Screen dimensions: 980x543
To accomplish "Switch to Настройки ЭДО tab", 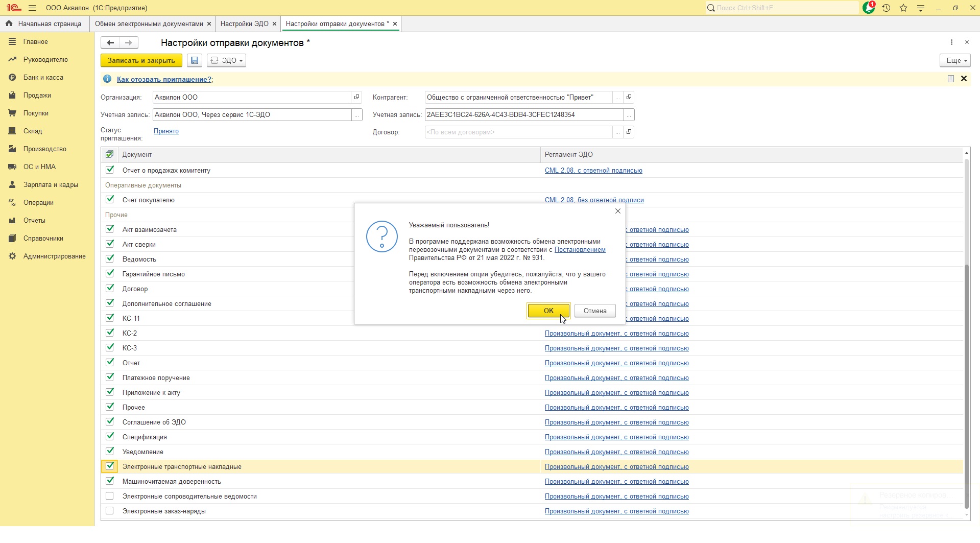I will click(x=244, y=24).
